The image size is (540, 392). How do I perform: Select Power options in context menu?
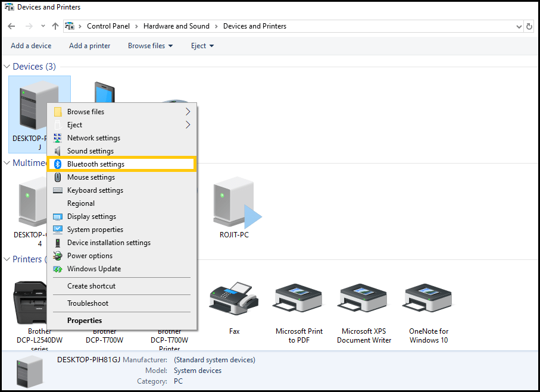click(x=90, y=256)
